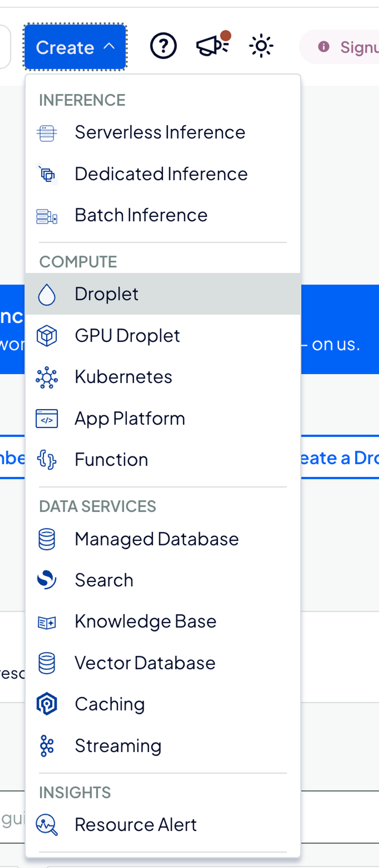The width and height of the screenshot is (379, 868).
Task: Click the Streaming nodes icon
Action: (x=47, y=746)
